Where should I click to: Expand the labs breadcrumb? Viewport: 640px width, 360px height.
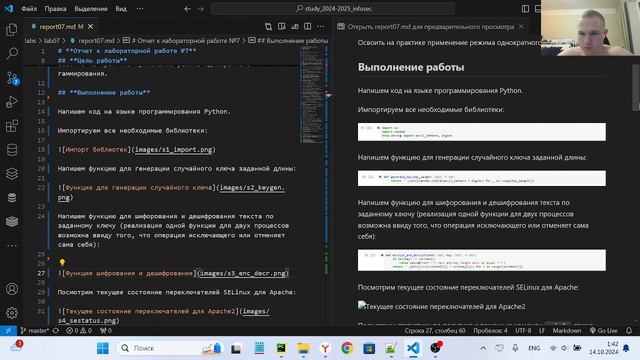30,40
